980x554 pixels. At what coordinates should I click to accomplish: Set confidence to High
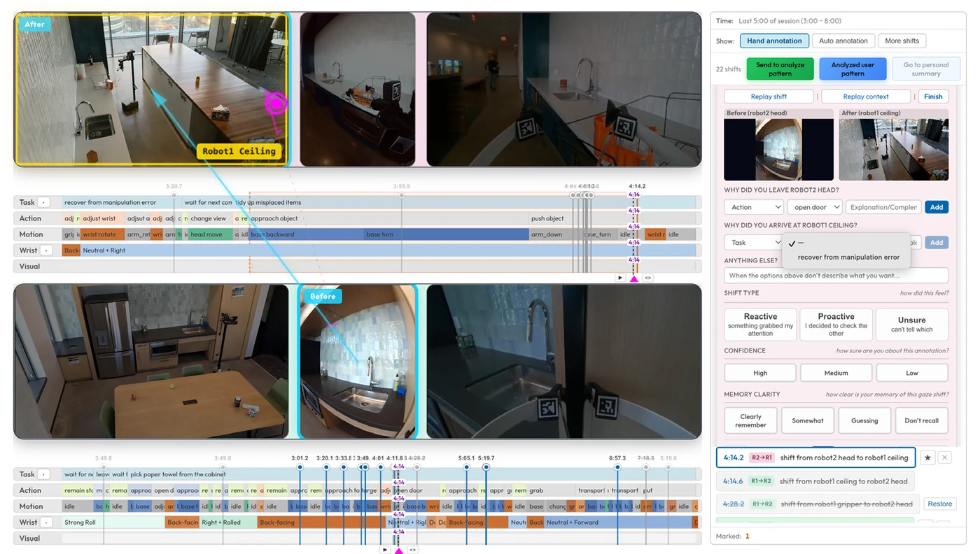(x=760, y=373)
